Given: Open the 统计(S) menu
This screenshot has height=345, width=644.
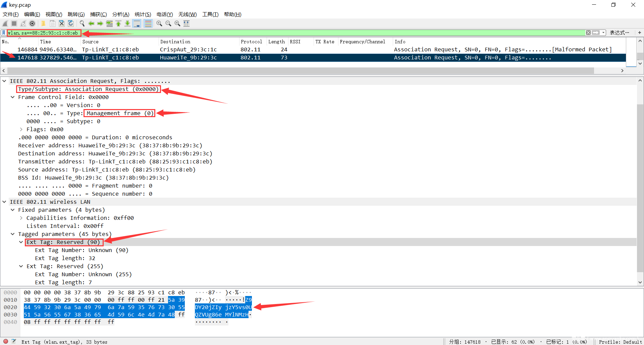Looking at the screenshot, I should (143, 14).
